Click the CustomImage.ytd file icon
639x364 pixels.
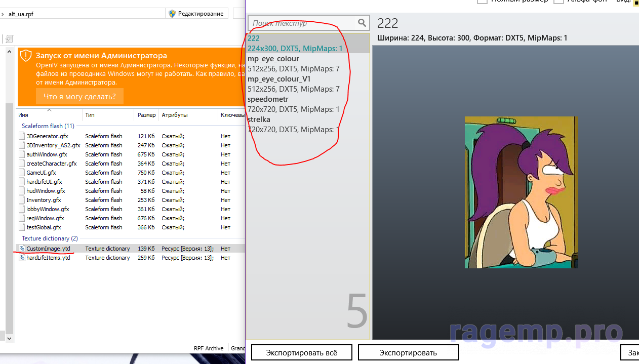pyautogui.click(x=22, y=249)
